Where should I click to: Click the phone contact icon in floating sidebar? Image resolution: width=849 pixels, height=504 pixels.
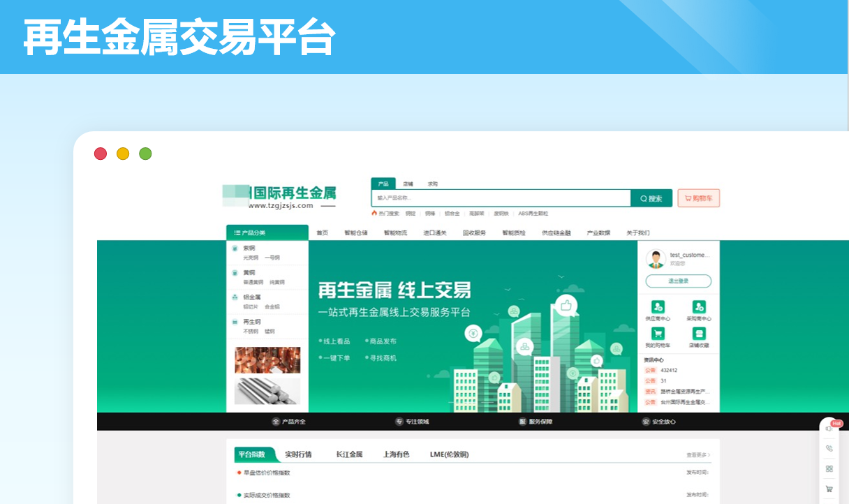(x=829, y=448)
